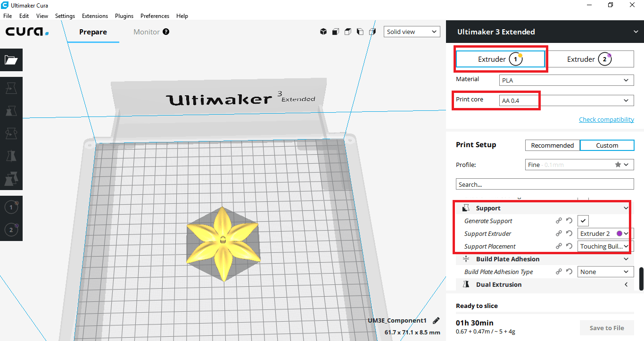Switch Print Setup to Recommended mode

[553, 145]
